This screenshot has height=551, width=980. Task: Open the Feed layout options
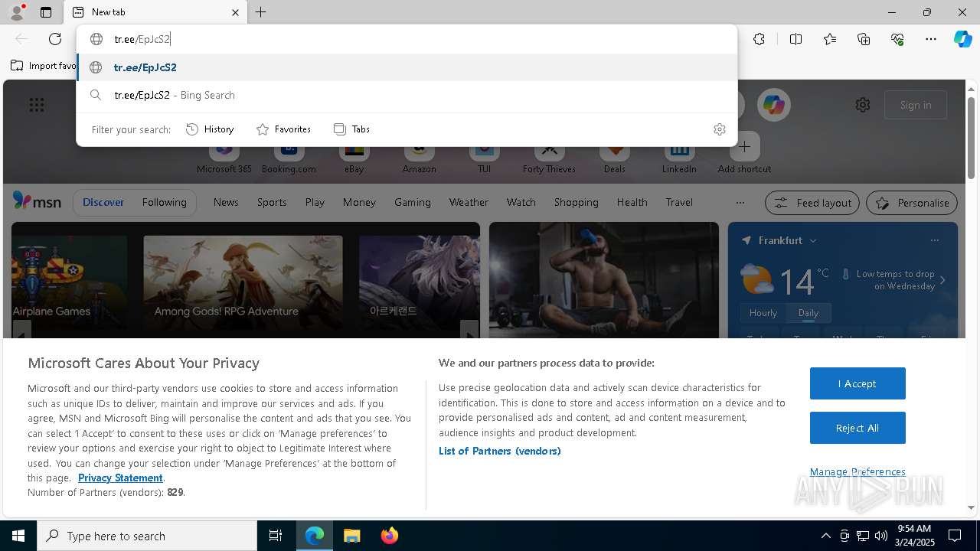813,203
